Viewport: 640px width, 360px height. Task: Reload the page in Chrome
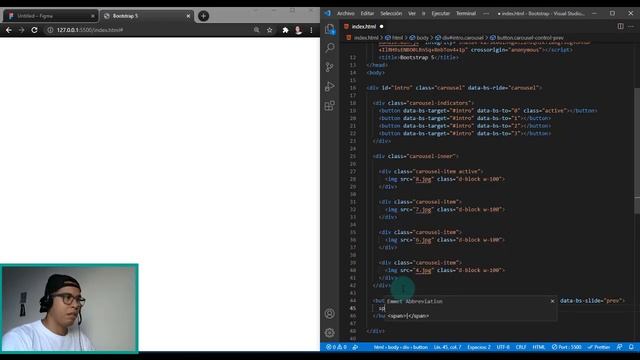coord(34,30)
